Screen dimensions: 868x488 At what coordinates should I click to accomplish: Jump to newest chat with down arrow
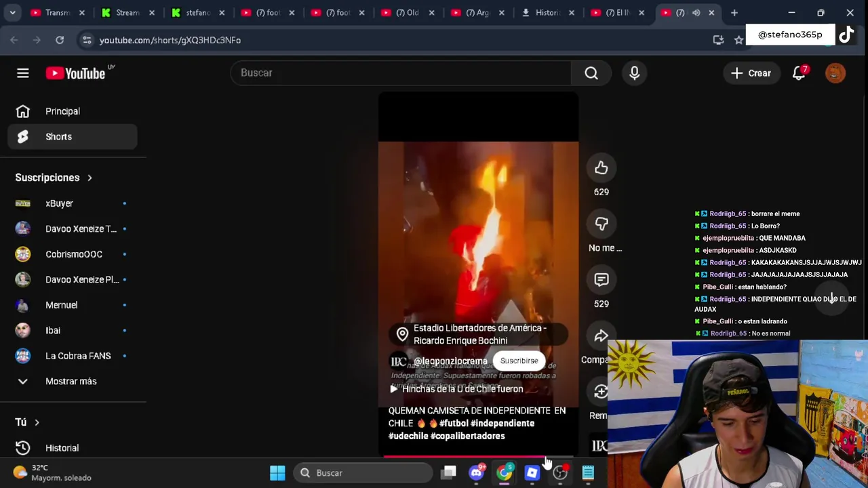point(833,299)
